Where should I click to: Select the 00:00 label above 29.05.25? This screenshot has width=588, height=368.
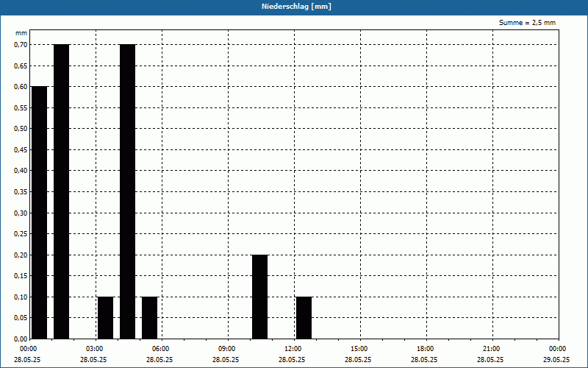coord(558,349)
